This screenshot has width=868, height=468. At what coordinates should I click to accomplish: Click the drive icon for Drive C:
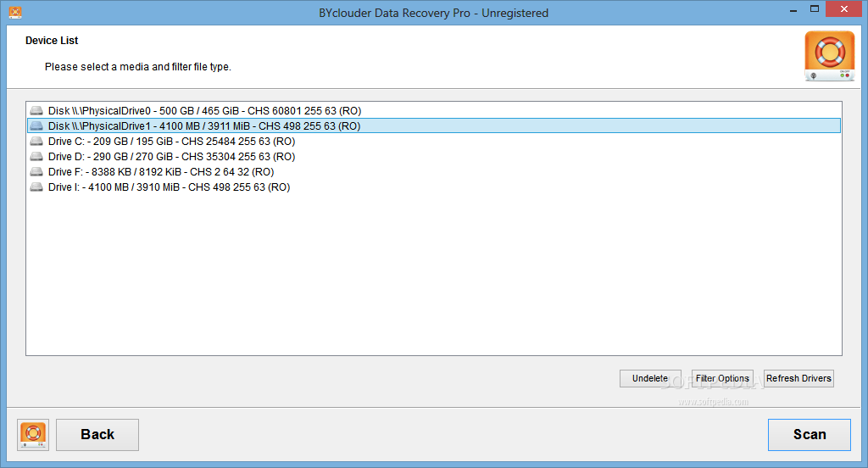(36, 142)
